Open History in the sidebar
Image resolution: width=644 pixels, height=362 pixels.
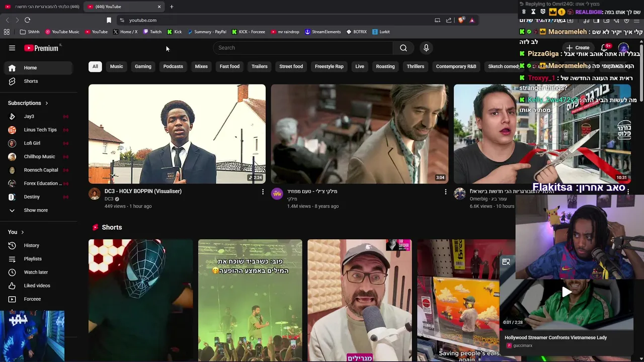39,245
